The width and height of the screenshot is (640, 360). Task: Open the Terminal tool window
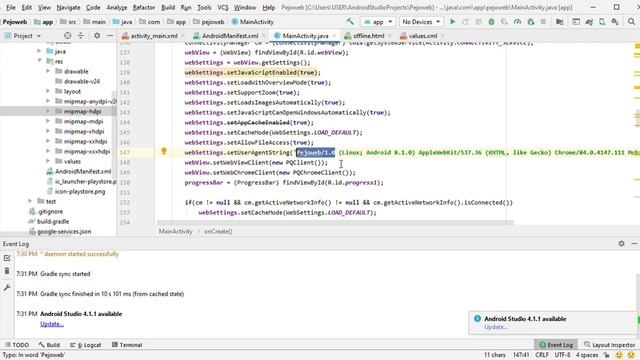(x=127, y=345)
